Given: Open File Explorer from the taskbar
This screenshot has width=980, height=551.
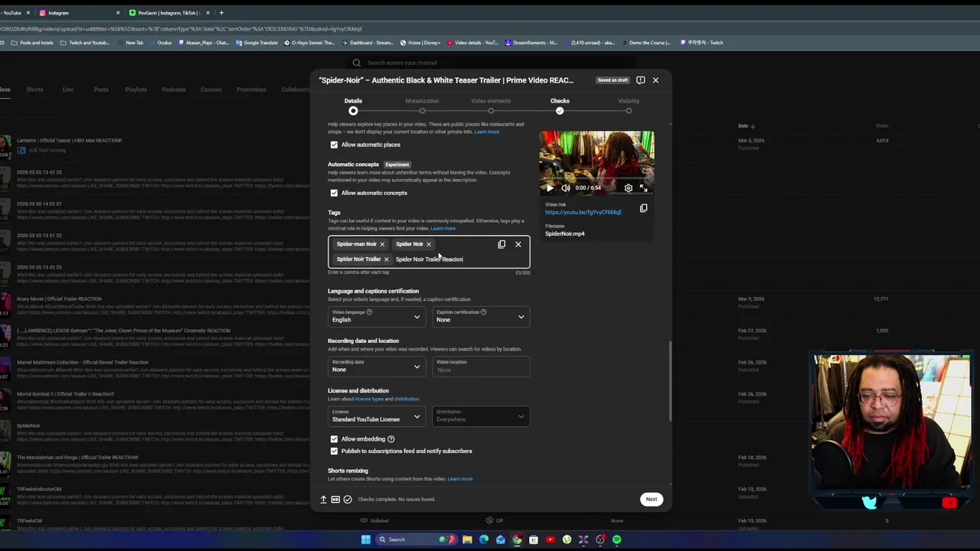Looking at the screenshot, I should (467, 540).
